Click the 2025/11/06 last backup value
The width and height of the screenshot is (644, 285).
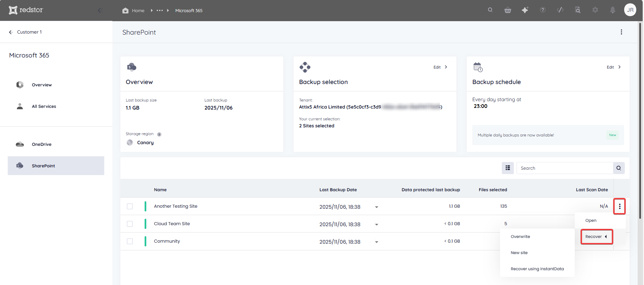pos(218,108)
